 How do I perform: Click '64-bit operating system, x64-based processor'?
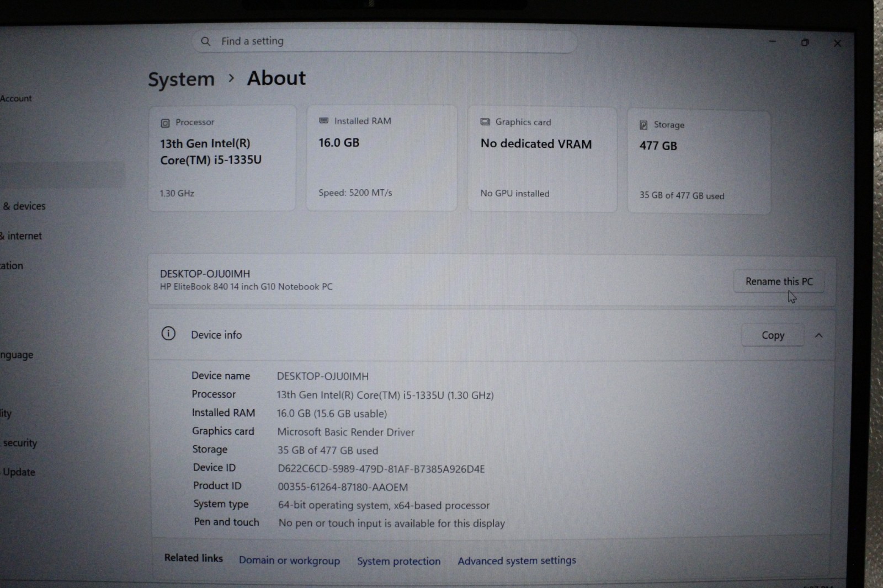384,505
